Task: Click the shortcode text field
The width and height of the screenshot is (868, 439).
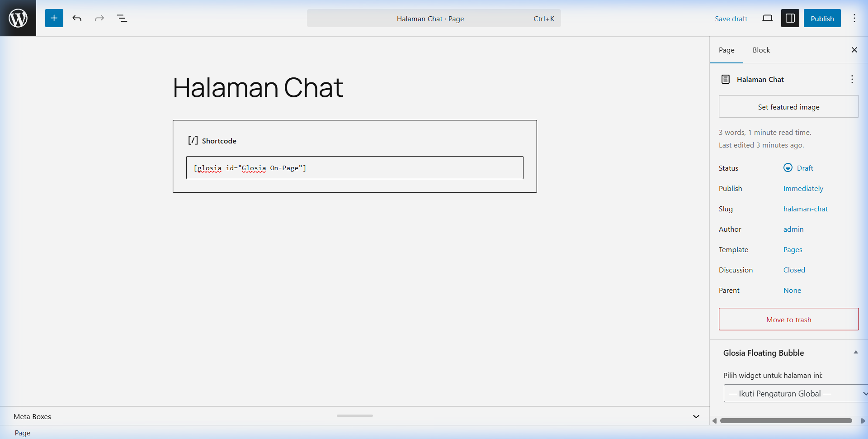Action: (x=355, y=168)
